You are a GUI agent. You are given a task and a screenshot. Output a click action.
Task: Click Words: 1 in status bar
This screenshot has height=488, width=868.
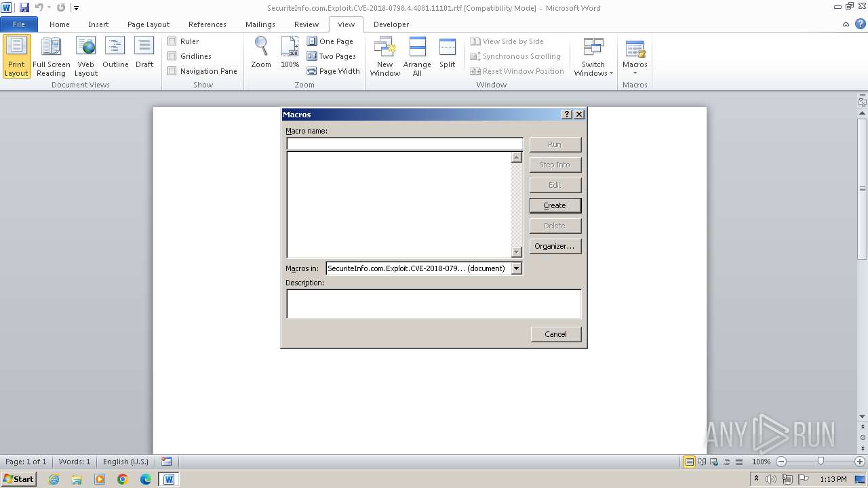75,462
